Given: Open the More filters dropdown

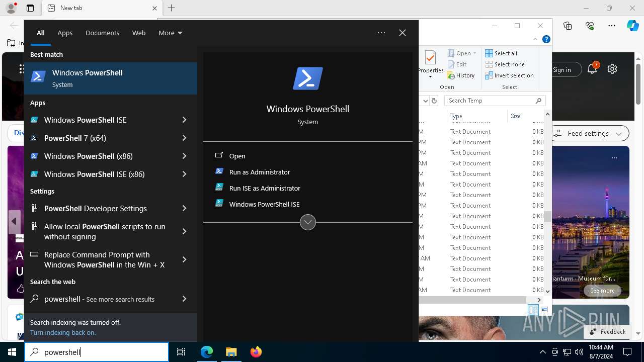Looking at the screenshot, I should pos(170,33).
